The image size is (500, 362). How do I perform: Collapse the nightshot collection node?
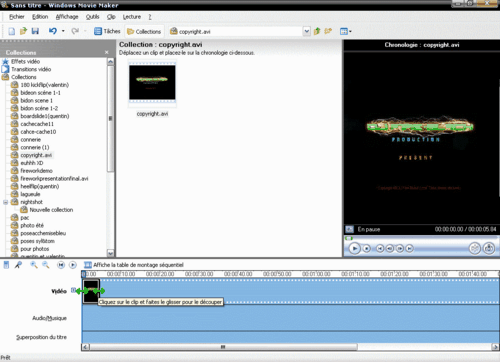tap(5, 202)
